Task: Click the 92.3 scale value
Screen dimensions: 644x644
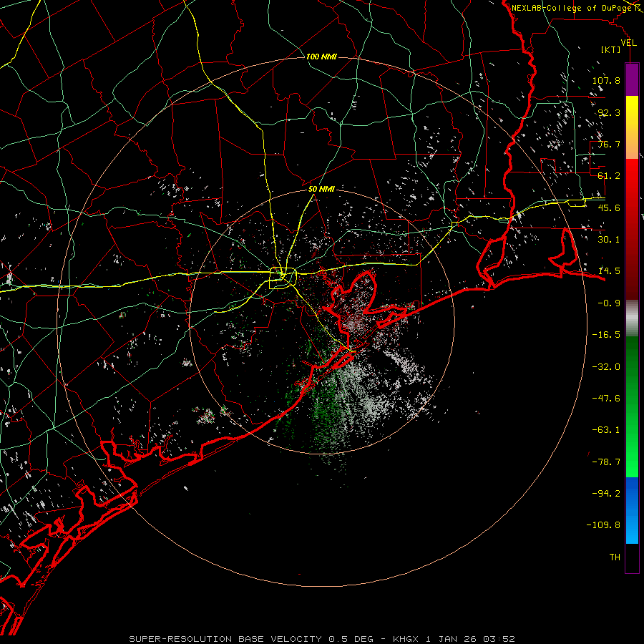Action: [609, 112]
